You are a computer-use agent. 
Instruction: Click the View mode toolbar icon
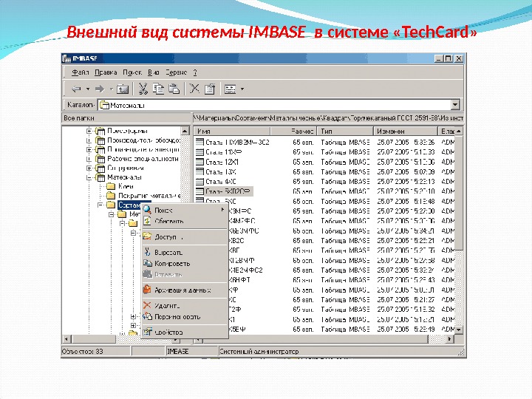pyautogui.click(x=231, y=89)
